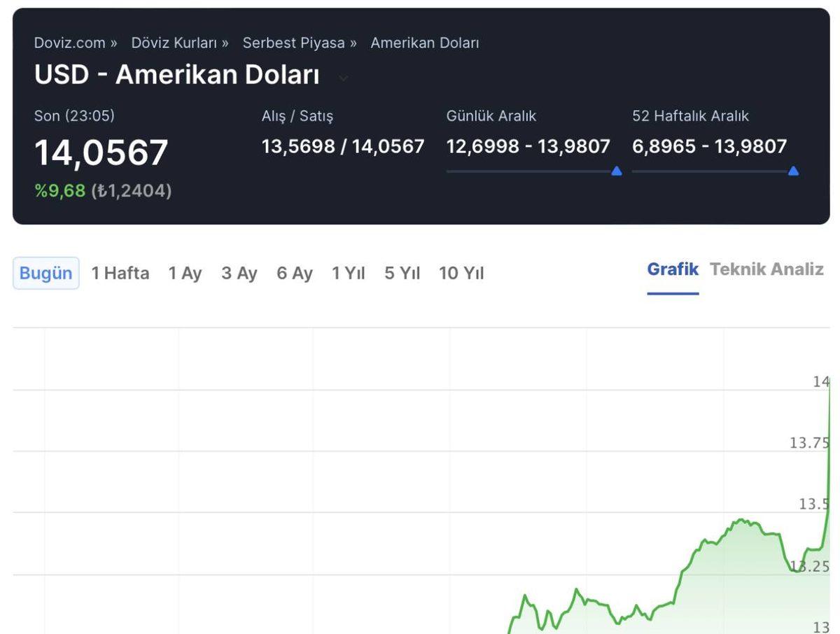Open the 1 Ay chart period
Screen dimensions: 840x634
[184, 274]
